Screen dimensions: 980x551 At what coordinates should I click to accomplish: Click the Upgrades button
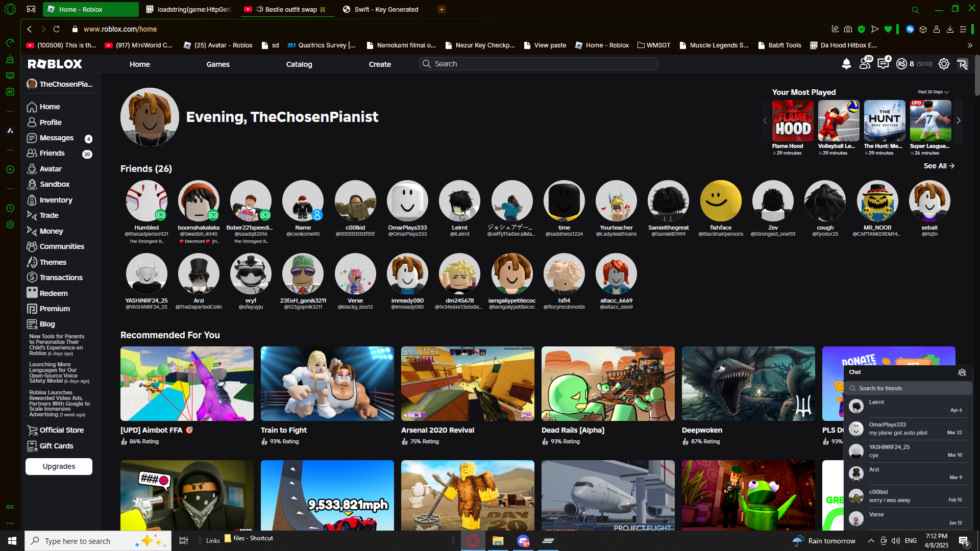[x=59, y=466]
